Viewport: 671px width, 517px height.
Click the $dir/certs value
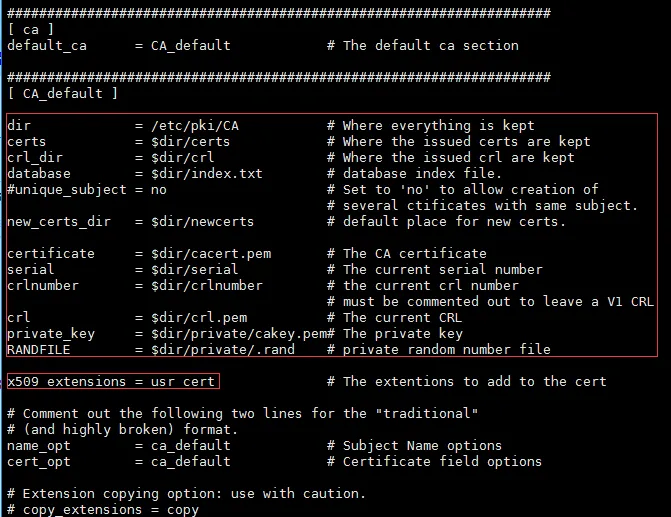point(190,142)
